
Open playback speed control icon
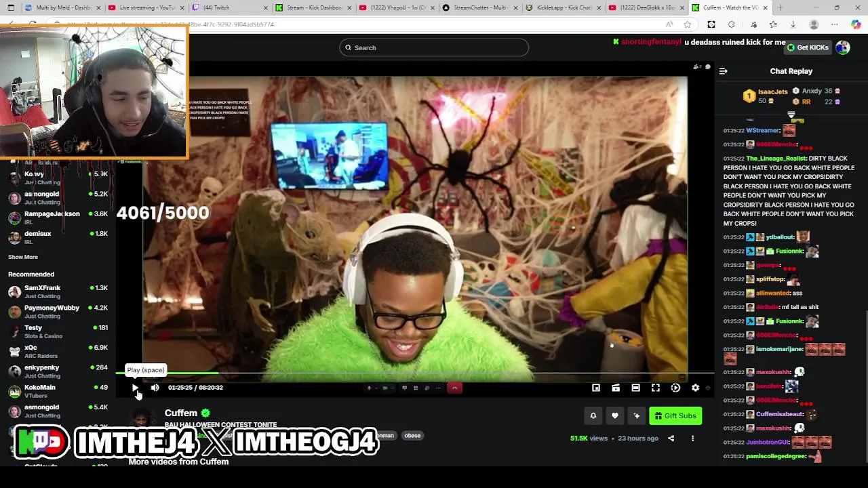(x=675, y=388)
